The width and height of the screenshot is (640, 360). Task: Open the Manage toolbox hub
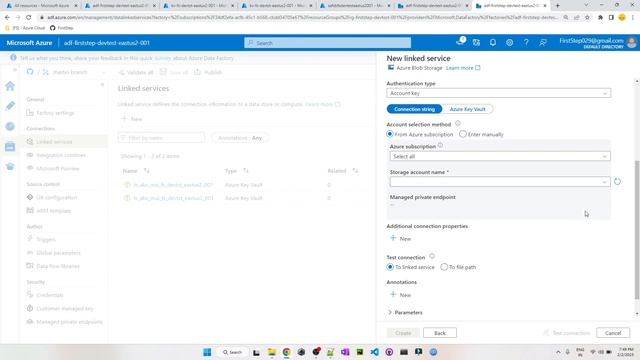tap(10, 147)
